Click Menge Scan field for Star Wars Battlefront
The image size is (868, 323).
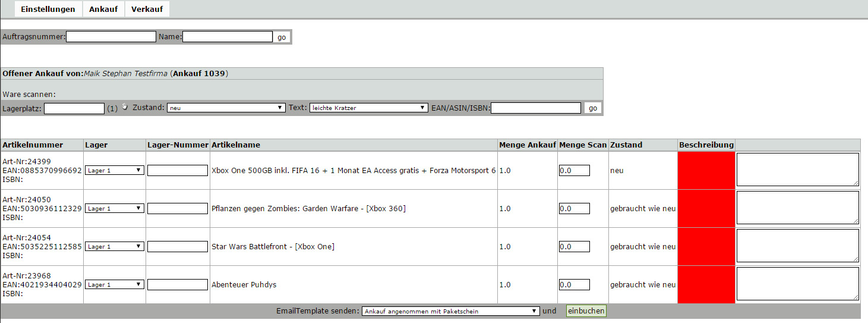(x=575, y=246)
